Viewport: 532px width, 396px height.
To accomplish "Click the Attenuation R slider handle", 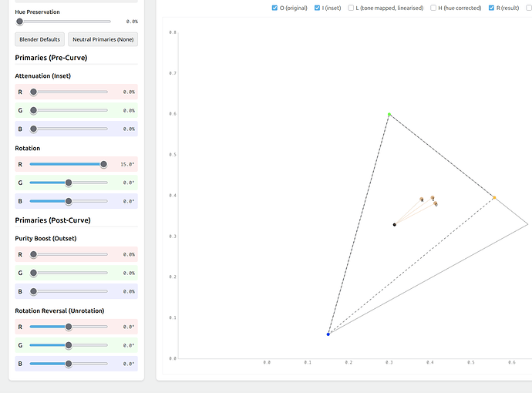I will 33,92.
